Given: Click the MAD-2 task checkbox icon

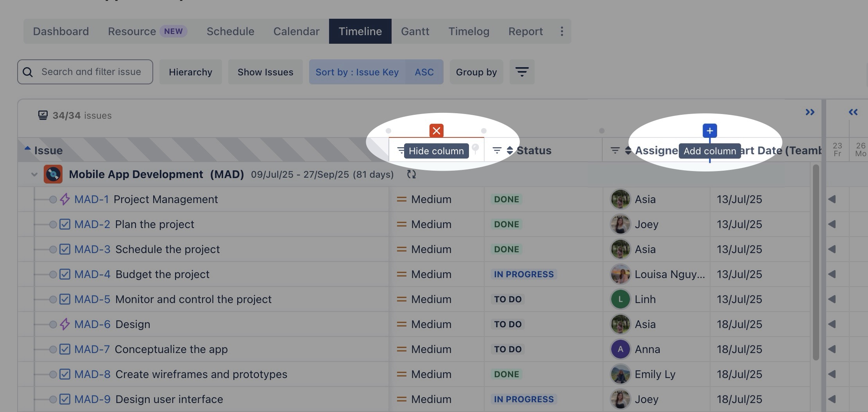Looking at the screenshot, I should pyautogui.click(x=65, y=224).
